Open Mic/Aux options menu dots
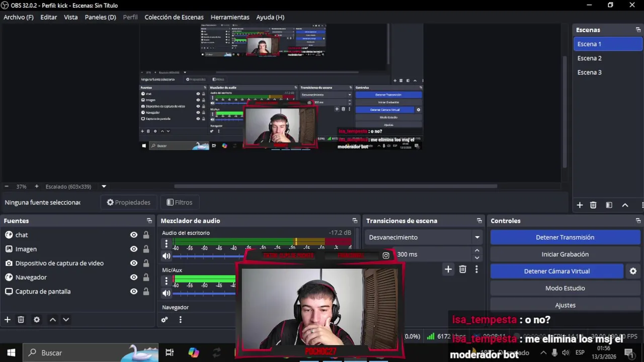Image resolution: width=644 pixels, height=362 pixels. [166, 281]
